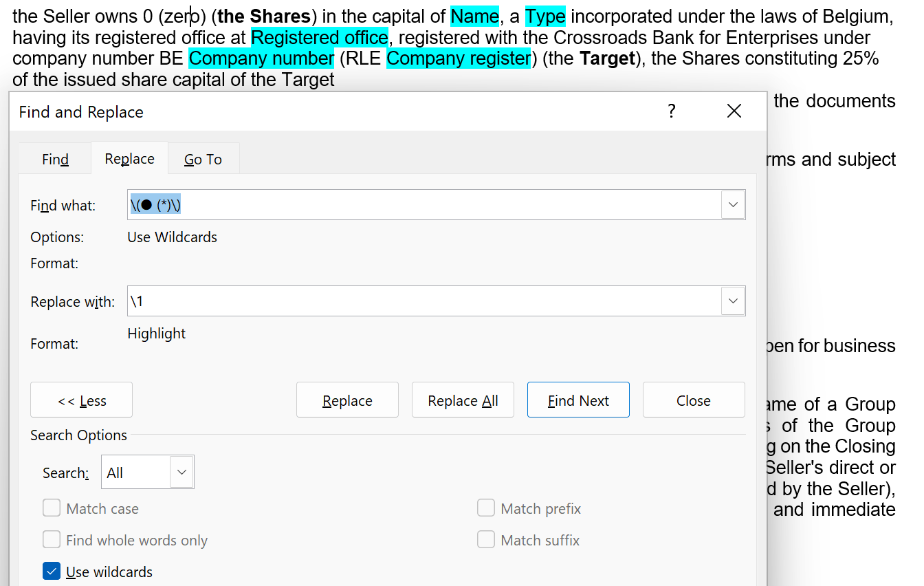Image resolution: width=924 pixels, height=586 pixels.
Task: Close the Find and Replace dialog with X
Action: coord(734,111)
